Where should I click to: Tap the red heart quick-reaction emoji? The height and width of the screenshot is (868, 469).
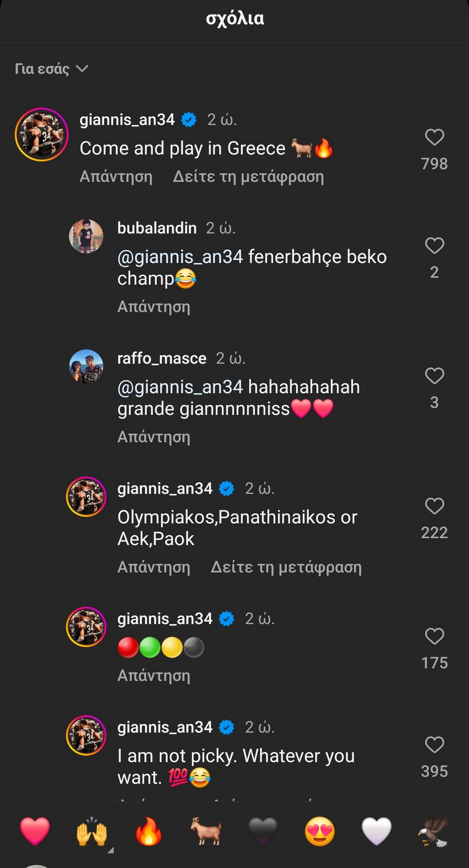[35, 831]
